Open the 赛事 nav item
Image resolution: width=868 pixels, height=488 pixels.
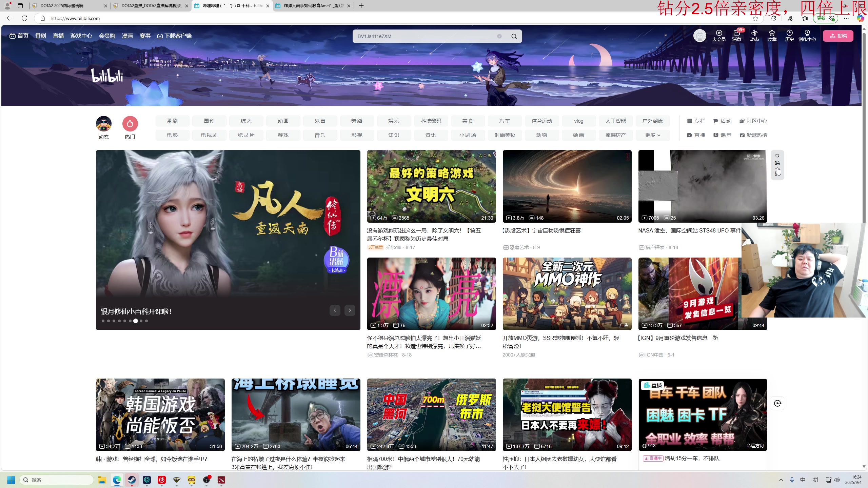(x=145, y=36)
